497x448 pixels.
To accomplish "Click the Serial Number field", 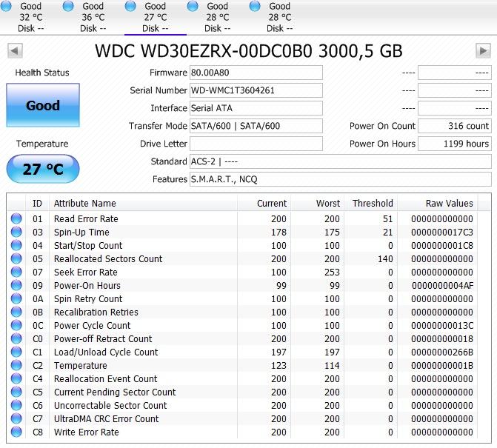I will (256, 90).
